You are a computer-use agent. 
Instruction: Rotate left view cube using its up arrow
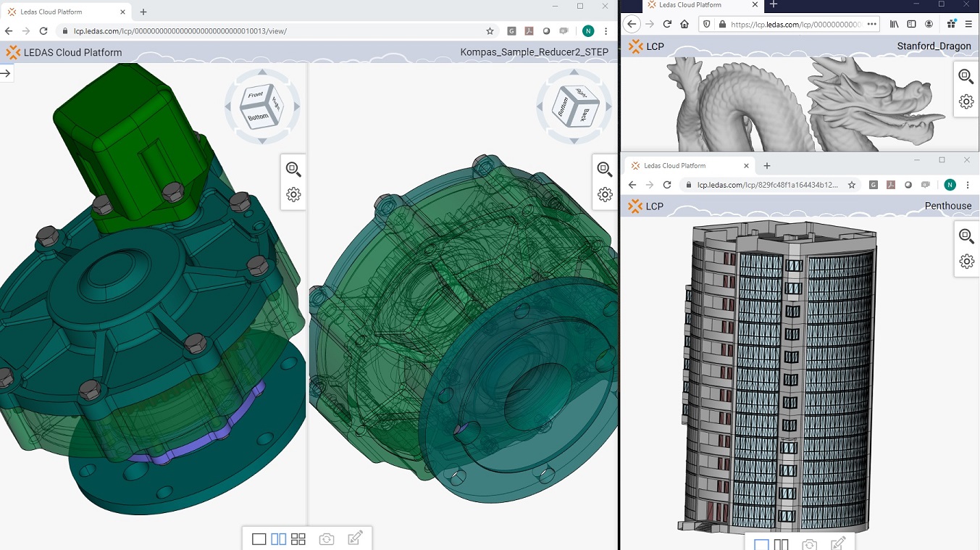point(262,73)
